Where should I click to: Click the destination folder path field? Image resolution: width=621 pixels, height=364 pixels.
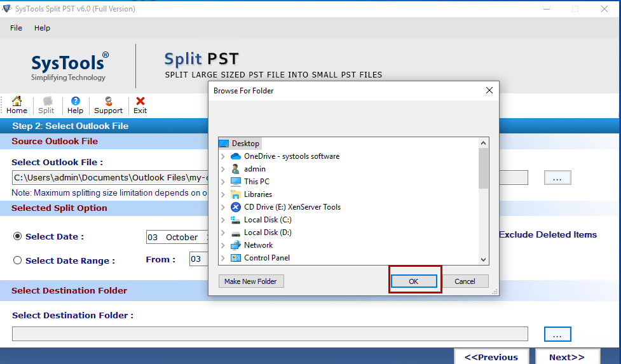click(x=270, y=334)
